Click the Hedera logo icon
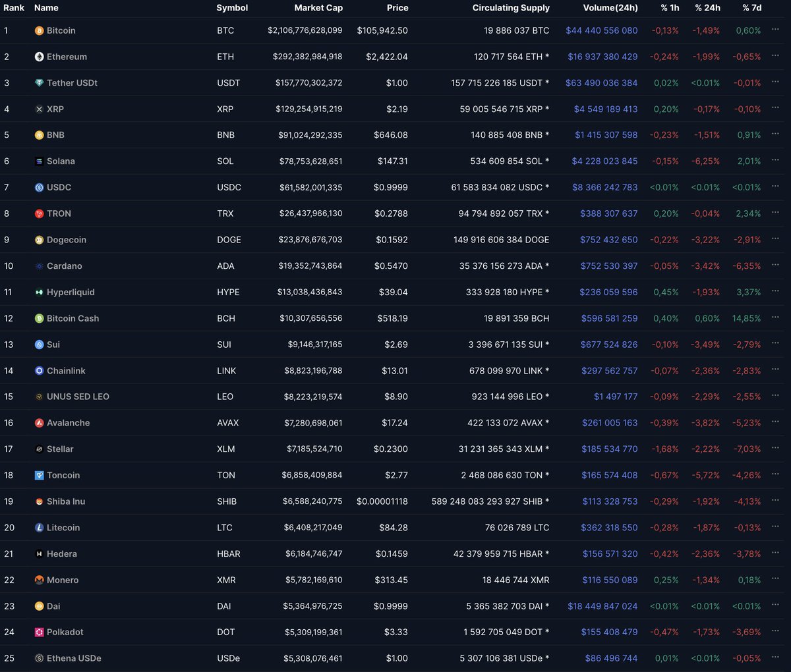 click(x=39, y=554)
